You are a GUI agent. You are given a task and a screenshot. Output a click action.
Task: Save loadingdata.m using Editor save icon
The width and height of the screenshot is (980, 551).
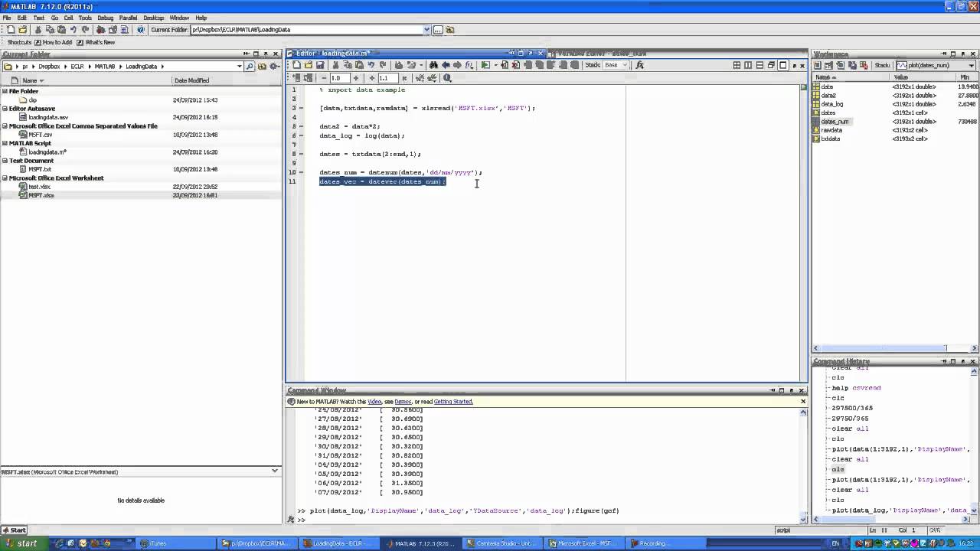[320, 65]
